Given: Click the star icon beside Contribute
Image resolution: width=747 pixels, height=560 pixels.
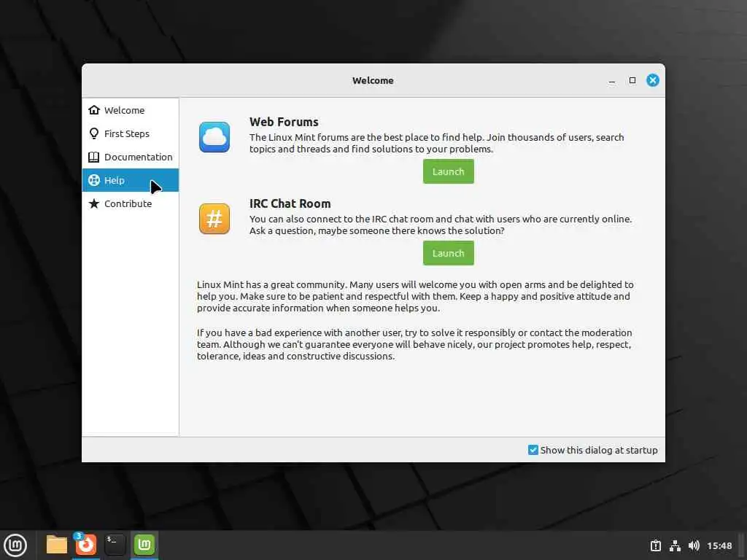Looking at the screenshot, I should (x=94, y=203).
